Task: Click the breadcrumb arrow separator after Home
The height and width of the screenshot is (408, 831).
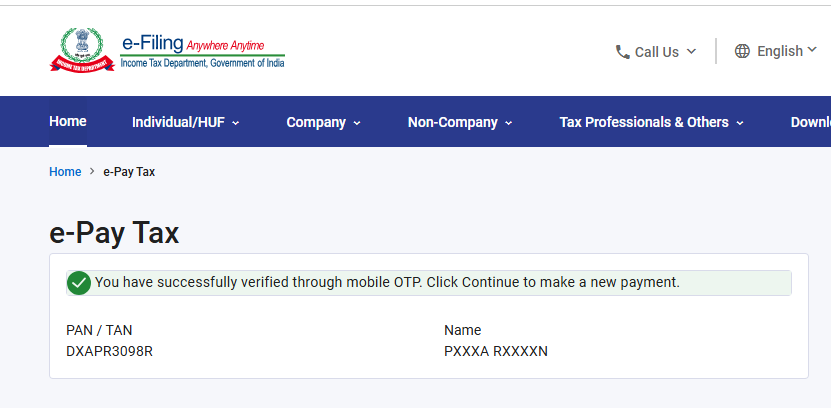Action: click(x=92, y=172)
